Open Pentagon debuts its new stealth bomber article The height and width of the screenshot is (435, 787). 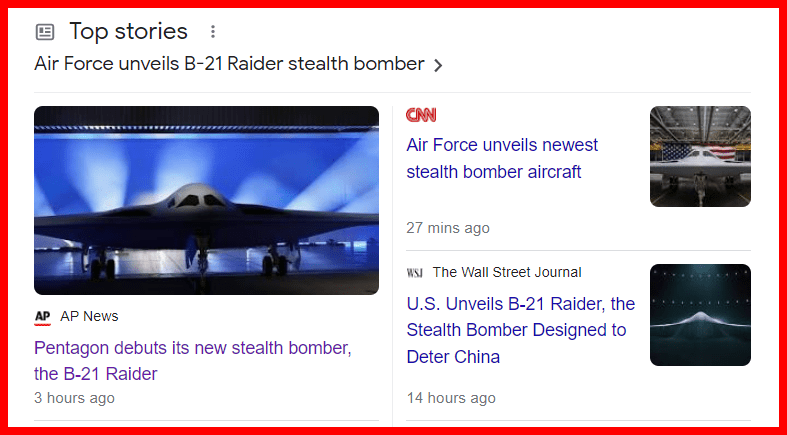pyautogui.click(x=193, y=360)
